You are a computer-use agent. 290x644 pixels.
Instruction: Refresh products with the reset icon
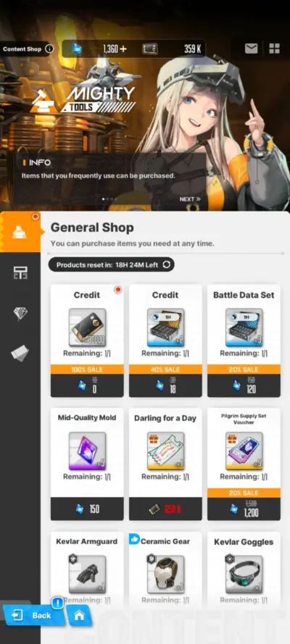click(166, 264)
